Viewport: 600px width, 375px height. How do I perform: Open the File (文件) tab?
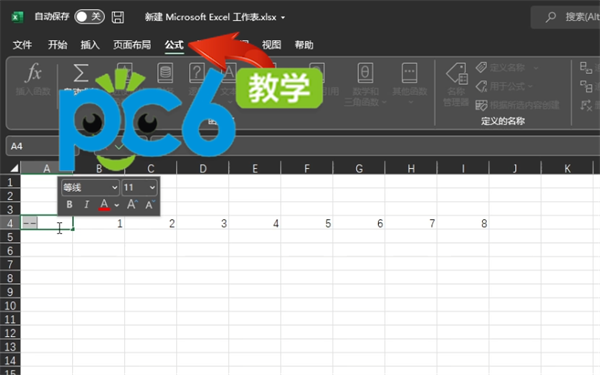pyautogui.click(x=22, y=45)
